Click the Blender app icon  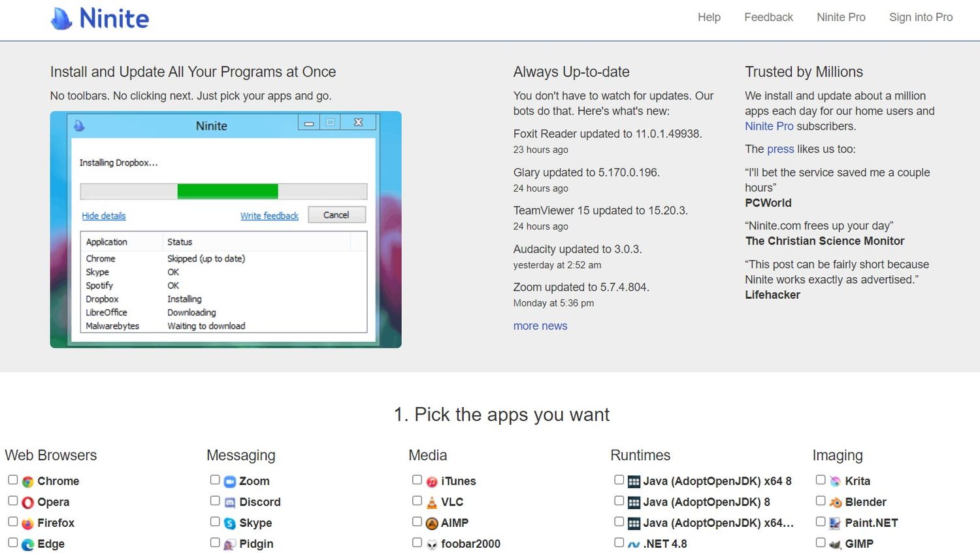[x=835, y=503]
